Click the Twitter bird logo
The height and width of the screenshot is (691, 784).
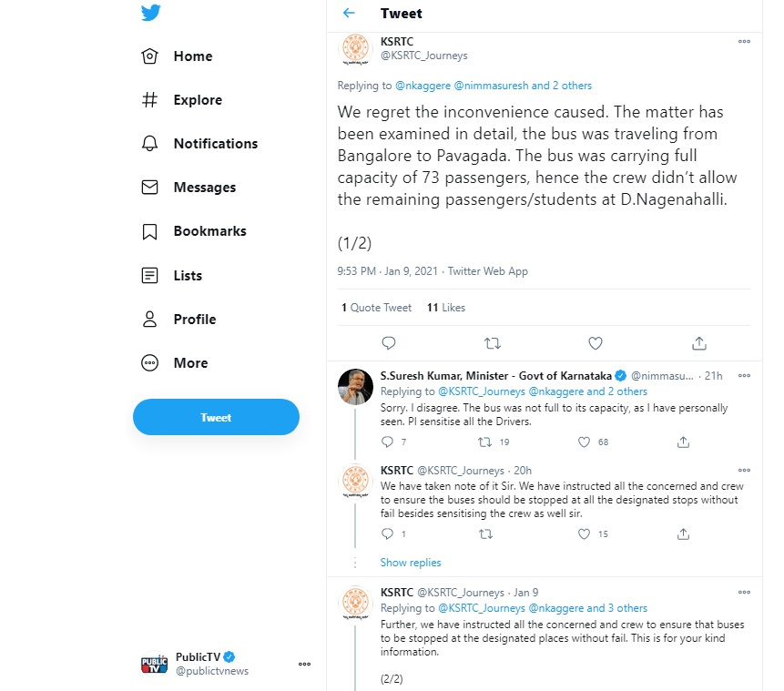(x=150, y=13)
